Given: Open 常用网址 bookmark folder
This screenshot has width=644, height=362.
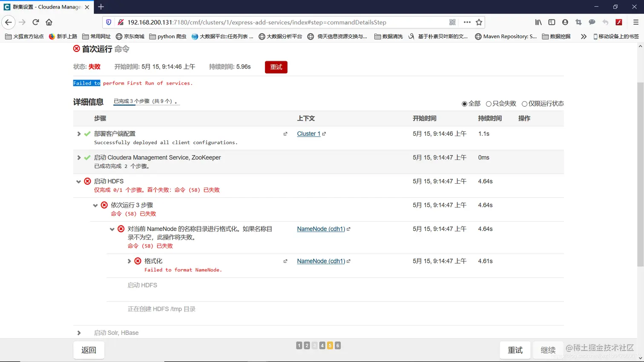Looking at the screenshot, I should pyautogui.click(x=96, y=37).
